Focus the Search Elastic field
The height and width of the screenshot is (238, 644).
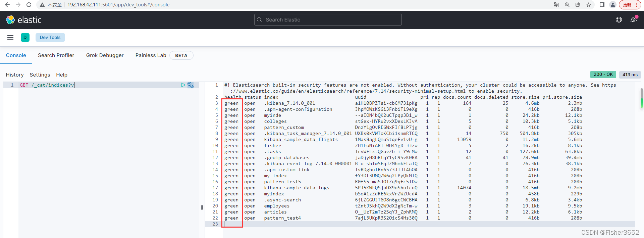click(x=328, y=20)
